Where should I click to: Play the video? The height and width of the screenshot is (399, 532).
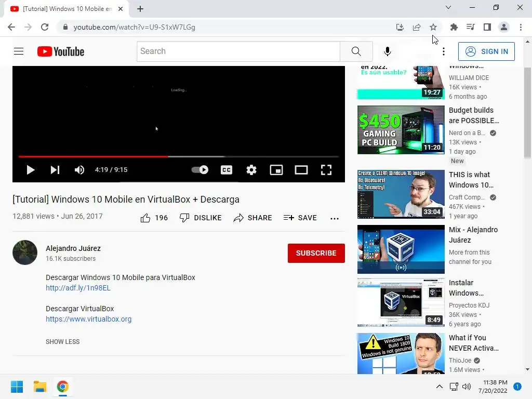tap(31, 170)
